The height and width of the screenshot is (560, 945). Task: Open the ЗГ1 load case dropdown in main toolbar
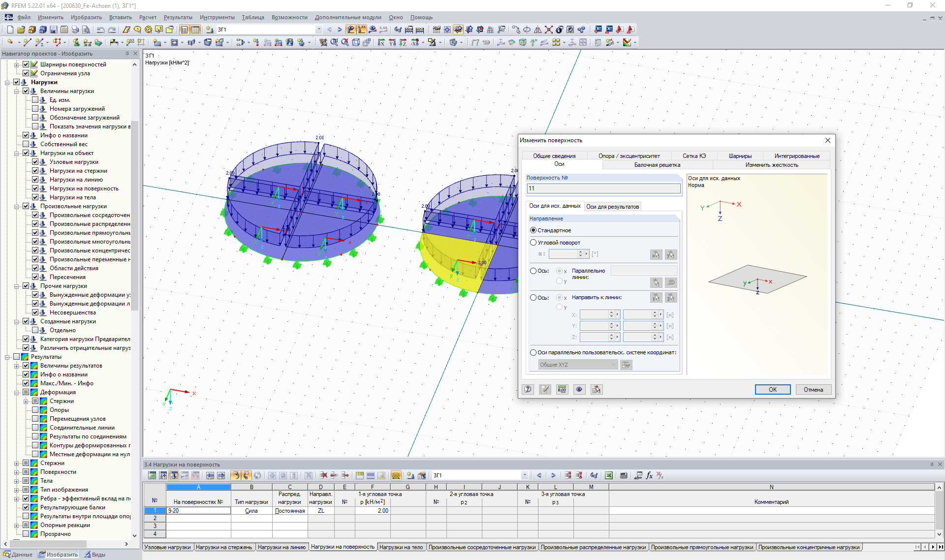click(x=319, y=30)
